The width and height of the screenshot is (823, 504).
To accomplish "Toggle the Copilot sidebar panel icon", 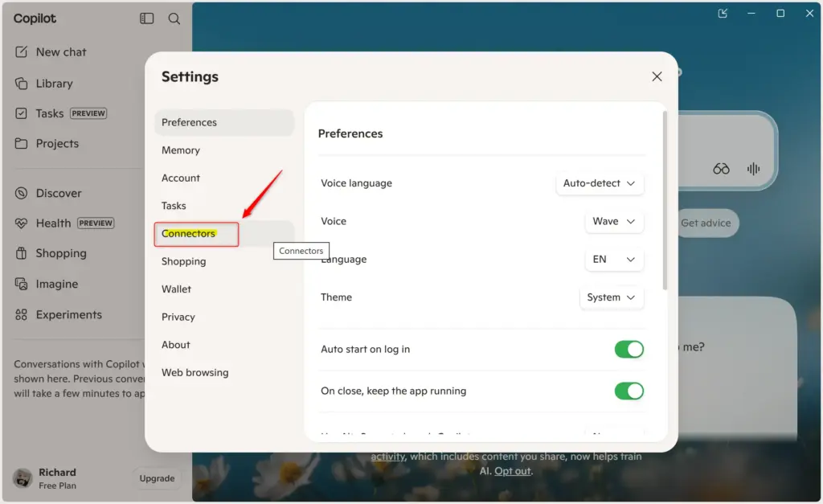I will tap(146, 18).
